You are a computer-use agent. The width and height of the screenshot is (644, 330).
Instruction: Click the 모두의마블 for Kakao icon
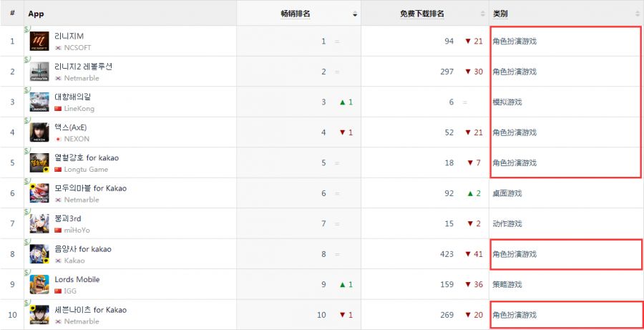(39, 193)
